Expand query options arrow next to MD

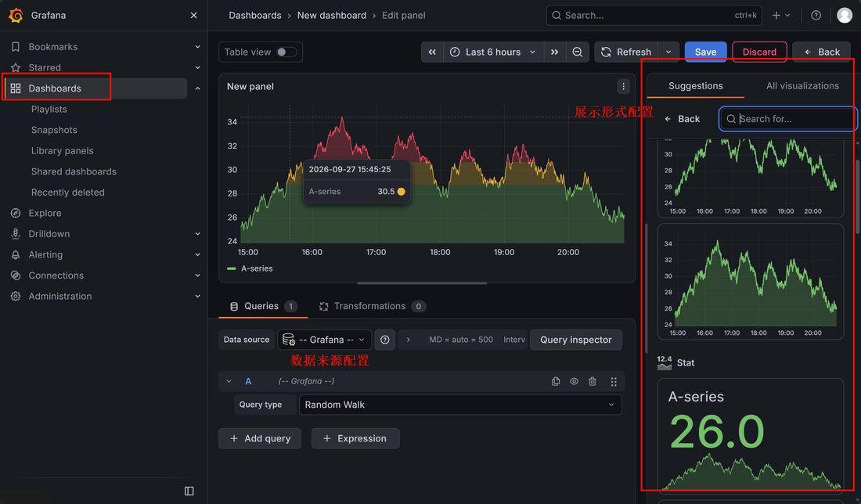coord(408,340)
